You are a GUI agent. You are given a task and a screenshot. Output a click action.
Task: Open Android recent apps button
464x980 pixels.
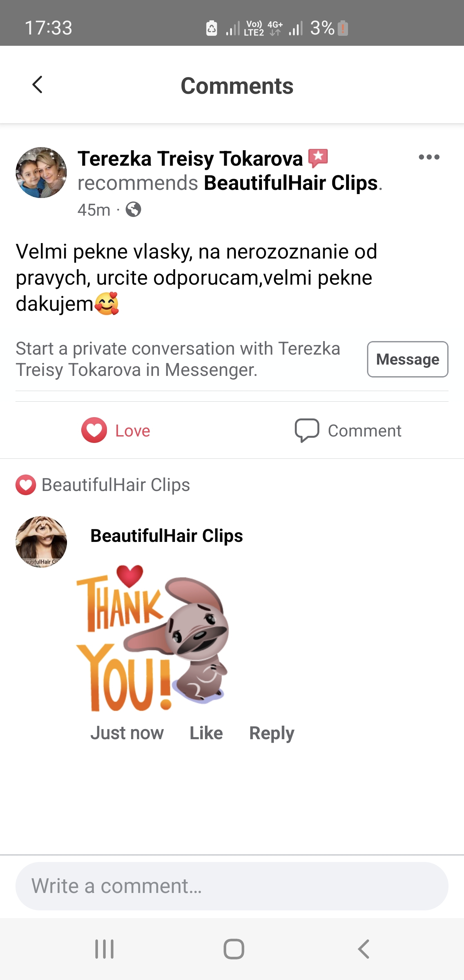coord(104,949)
